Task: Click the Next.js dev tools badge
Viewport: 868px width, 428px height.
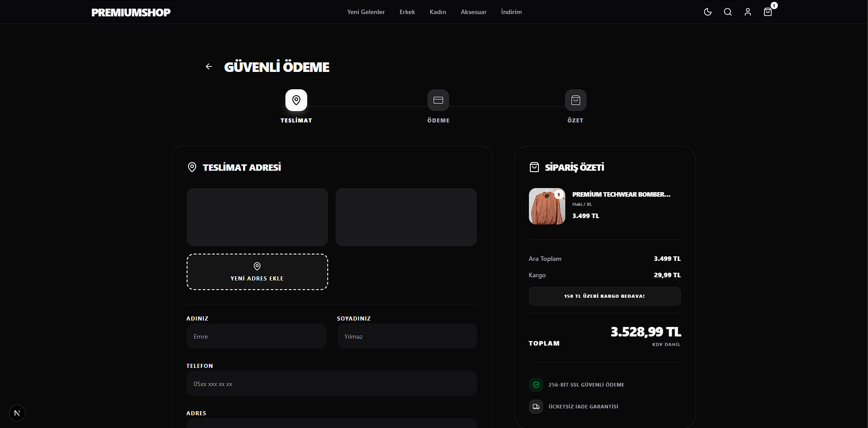Action: pos(17,413)
